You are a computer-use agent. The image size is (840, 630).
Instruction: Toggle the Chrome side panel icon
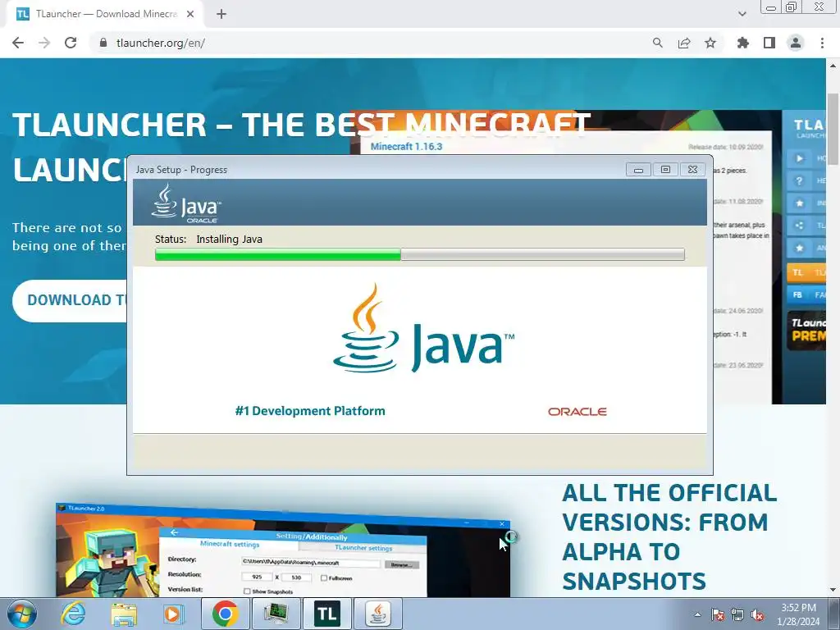click(x=769, y=43)
